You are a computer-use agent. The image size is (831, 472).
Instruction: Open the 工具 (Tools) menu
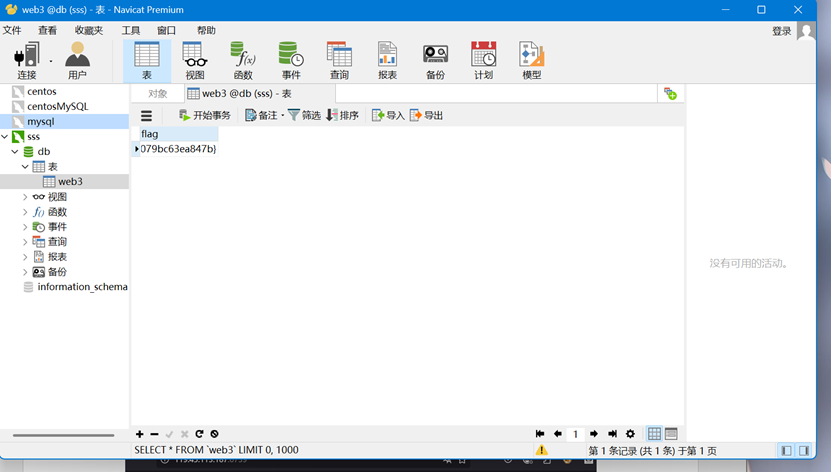(131, 31)
